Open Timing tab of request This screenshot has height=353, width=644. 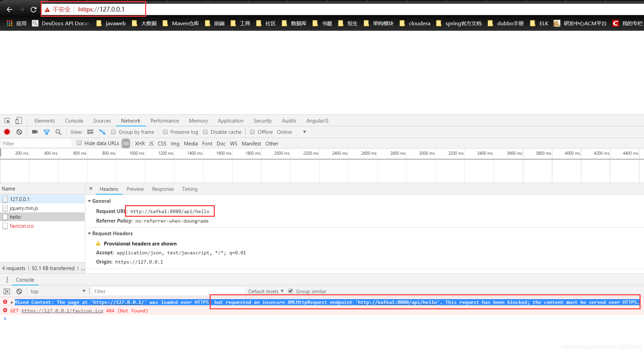click(x=190, y=189)
